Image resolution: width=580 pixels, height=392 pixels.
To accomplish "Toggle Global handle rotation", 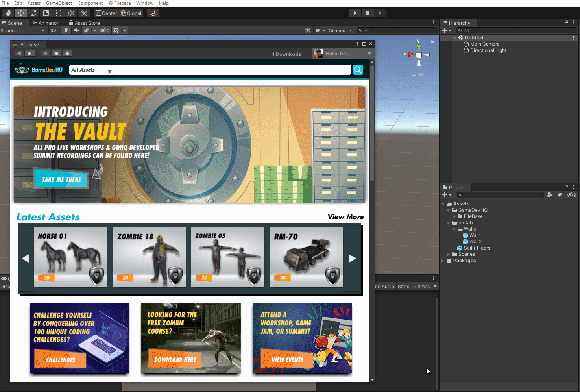I will 131,13.
